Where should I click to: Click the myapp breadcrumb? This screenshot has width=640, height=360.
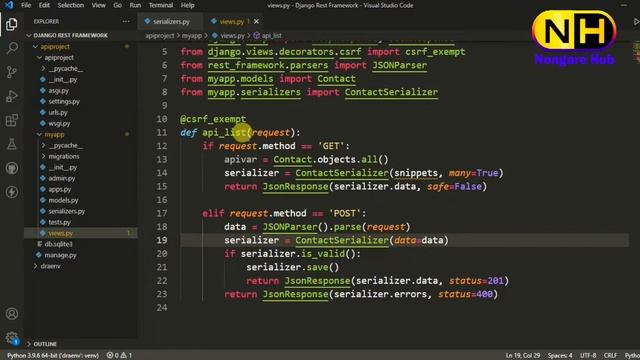click(192, 36)
